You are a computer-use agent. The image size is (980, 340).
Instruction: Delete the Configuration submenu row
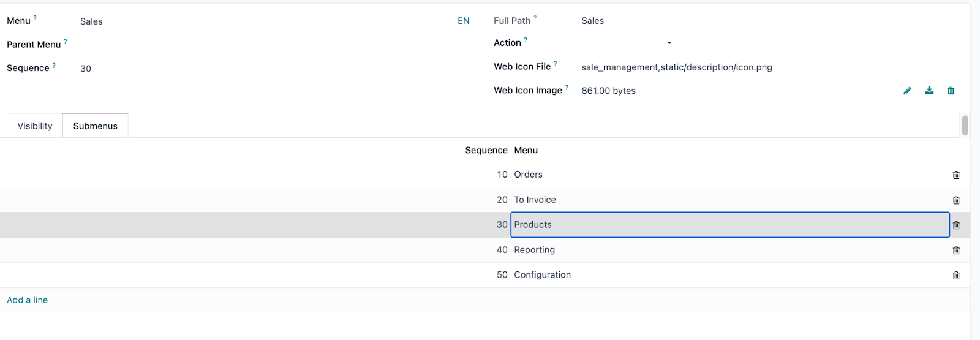pyautogui.click(x=956, y=276)
